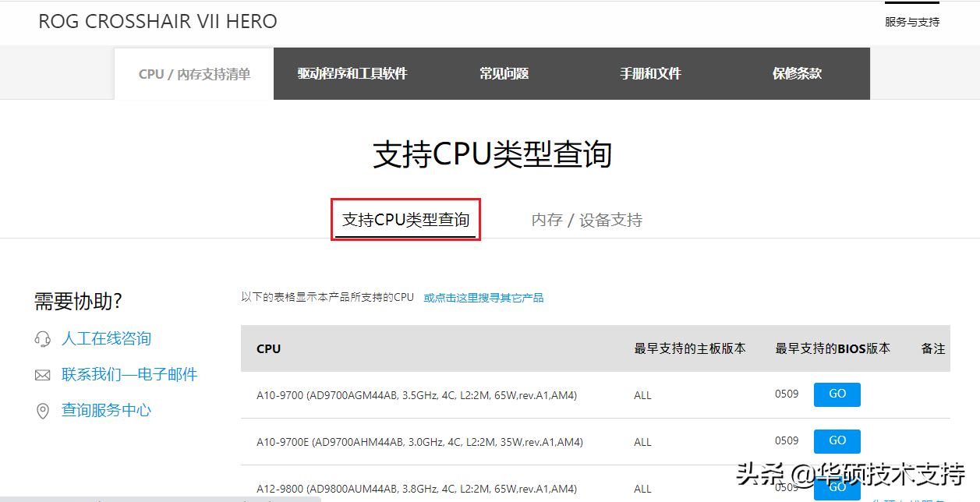Click the 或点击这里搜寻其它产品 link
Viewport: 980px width, 502px height.
coord(483,298)
